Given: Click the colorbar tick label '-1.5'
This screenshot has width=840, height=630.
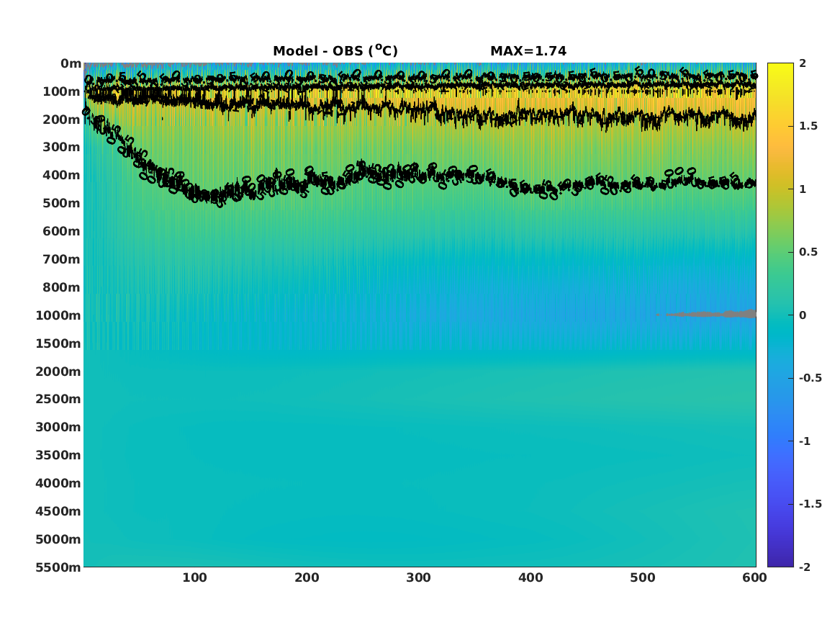Looking at the screenshot, I should click(810, 504).
